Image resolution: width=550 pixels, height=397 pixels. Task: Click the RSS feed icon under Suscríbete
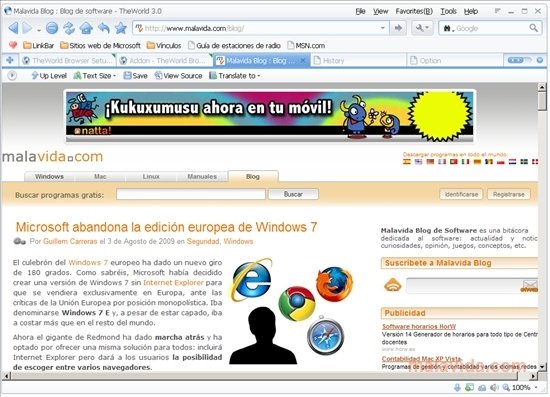pyautogui.click(x=393, y=285)
